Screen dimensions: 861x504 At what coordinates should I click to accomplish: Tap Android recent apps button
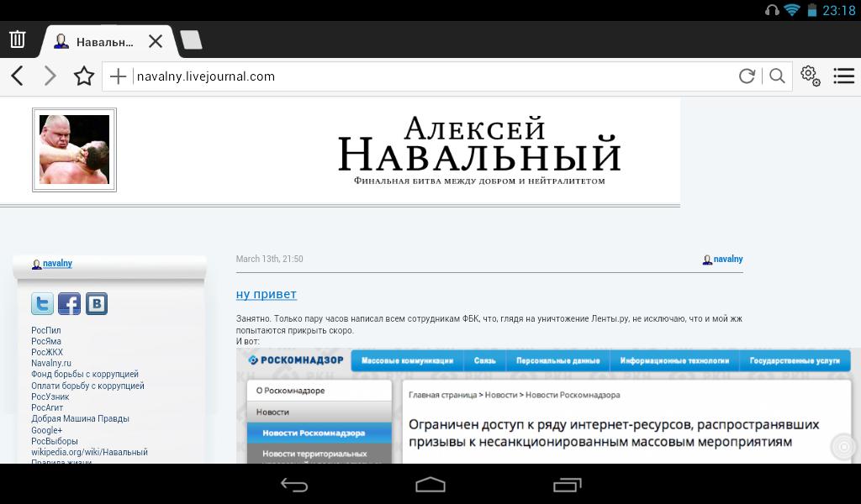click(x=567, y=485)
